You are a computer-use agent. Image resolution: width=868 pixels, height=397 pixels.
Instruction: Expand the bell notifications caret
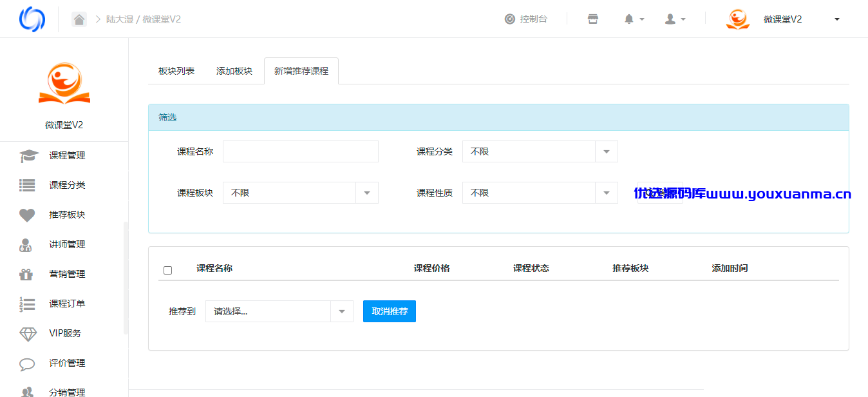pos(642,20)
